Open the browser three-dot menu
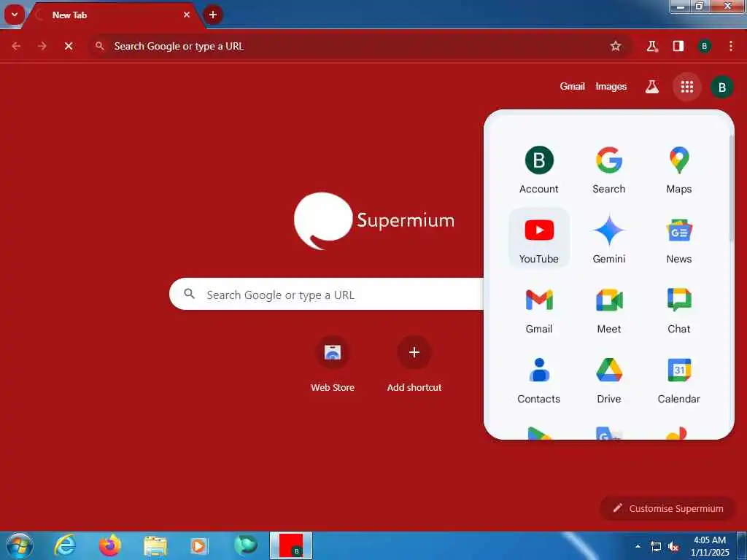This screenshot has width=747, height=560. click(x=731, y=46)
